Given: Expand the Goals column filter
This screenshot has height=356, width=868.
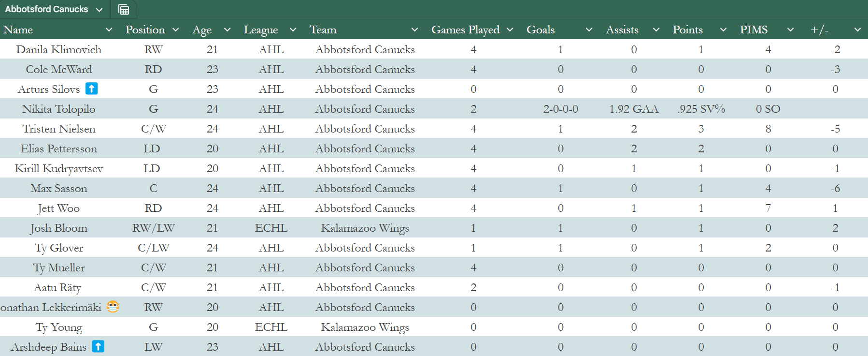Looking at the screenshot, I should 589,30.
